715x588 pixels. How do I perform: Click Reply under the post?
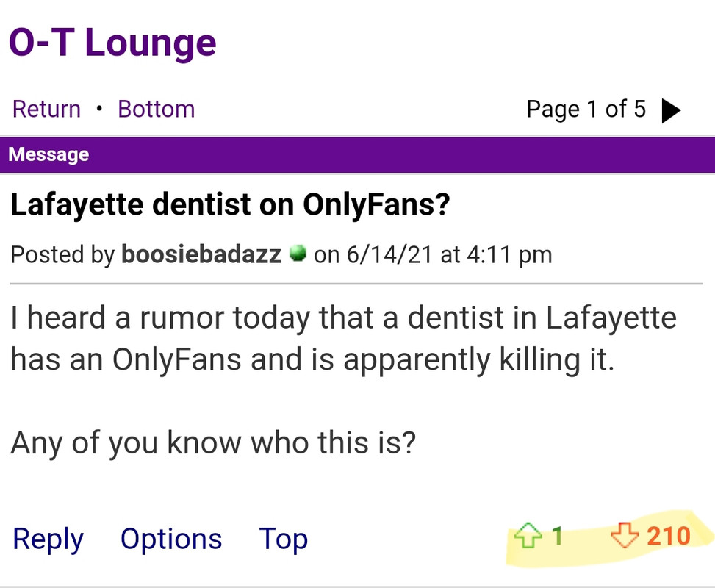coord(48,539)
